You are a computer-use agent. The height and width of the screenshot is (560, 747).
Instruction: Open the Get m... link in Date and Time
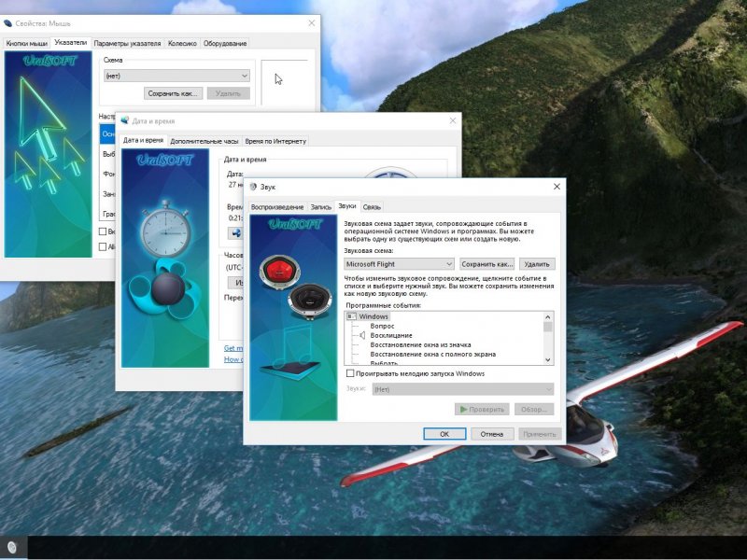click(233, 348)
